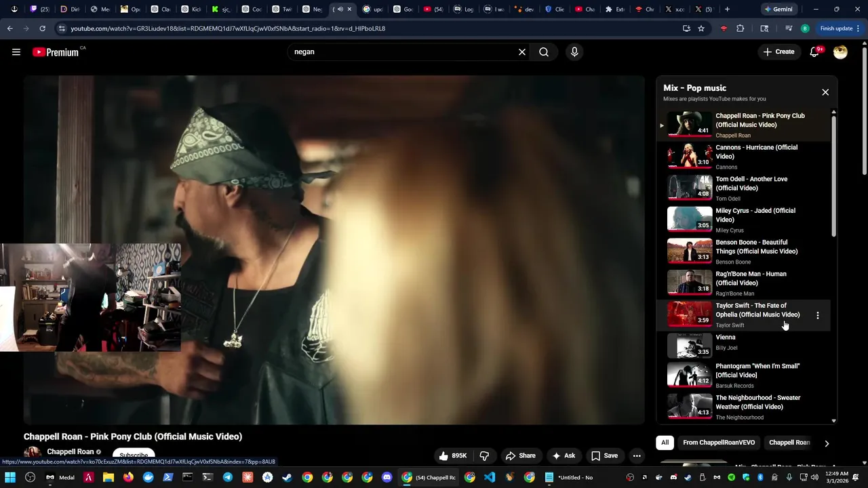Open File Explorer from the taskbar
This screenshot has width=868, height=488.
click(108, 477)
